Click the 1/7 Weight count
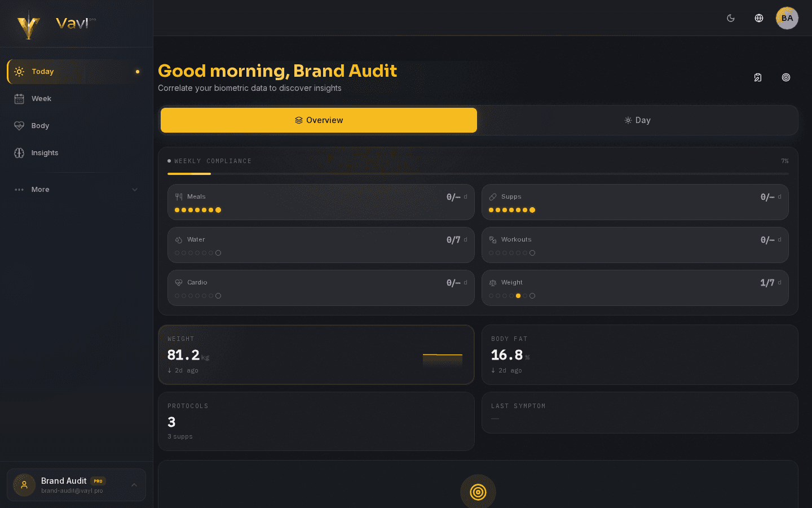This screenshot has height=508, width=812. point(767,283)
